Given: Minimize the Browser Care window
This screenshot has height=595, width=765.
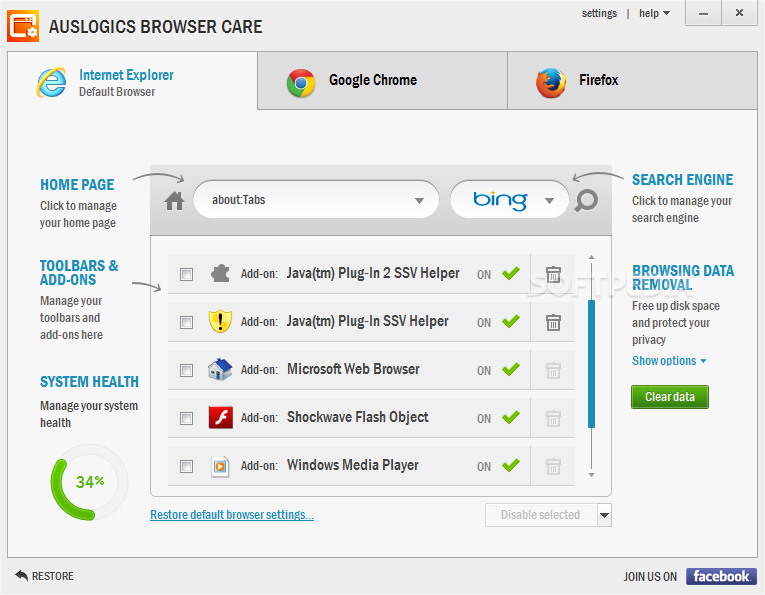Looking at the screenshot, I should coord(703,13).
